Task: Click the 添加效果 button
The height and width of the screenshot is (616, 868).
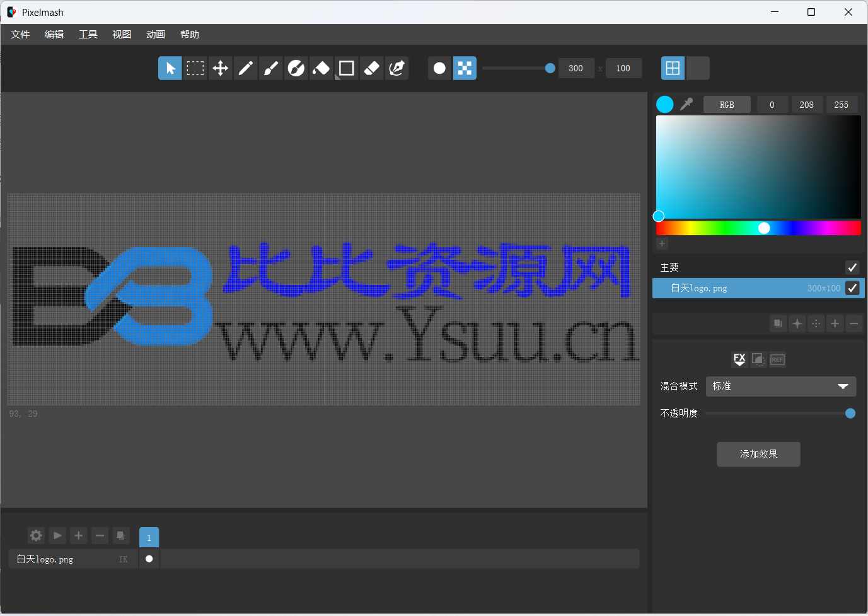Action: click(x=758, y=454)
